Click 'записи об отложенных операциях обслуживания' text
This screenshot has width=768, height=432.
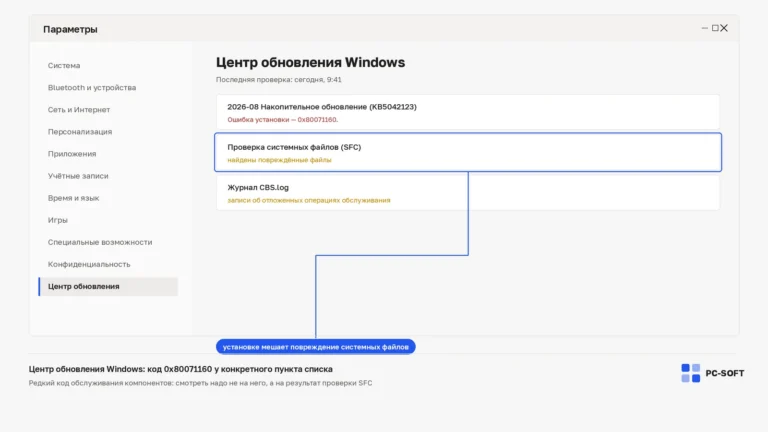[309, 200]
